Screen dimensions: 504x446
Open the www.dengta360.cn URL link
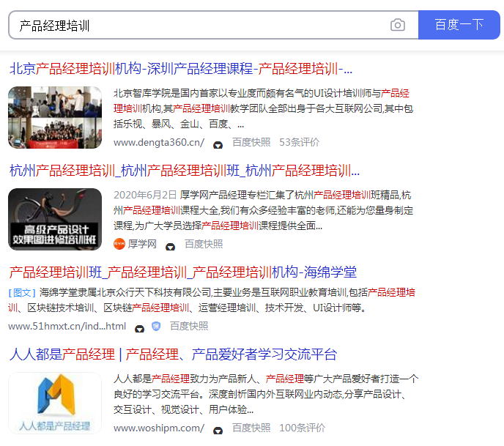pos(159,142)
